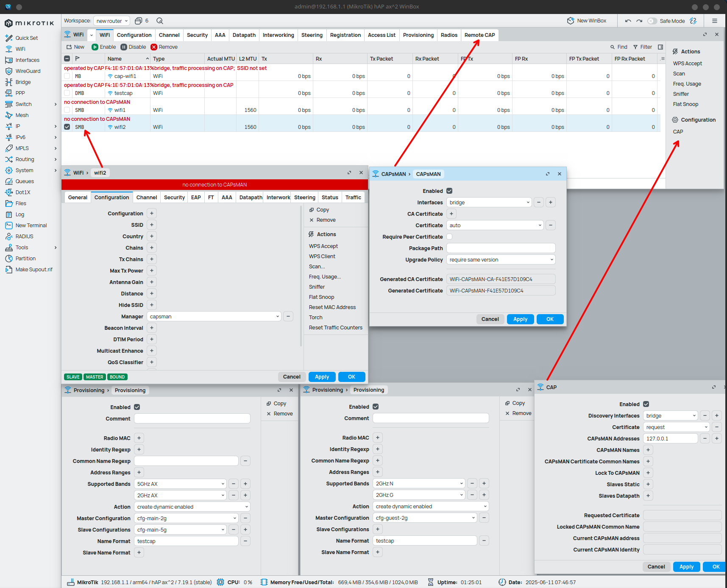The height and width of the screenshot is (588, 727).
Task: Open Master Configuration cfg-guest-2g dropdown
Action: pyautogui.click(x=425, y=518)
